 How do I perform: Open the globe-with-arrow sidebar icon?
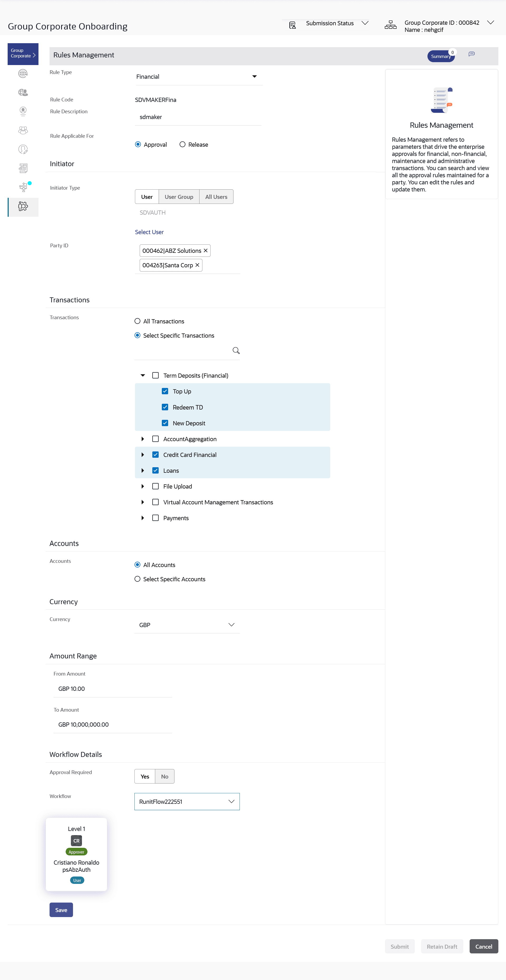(23, 73)
